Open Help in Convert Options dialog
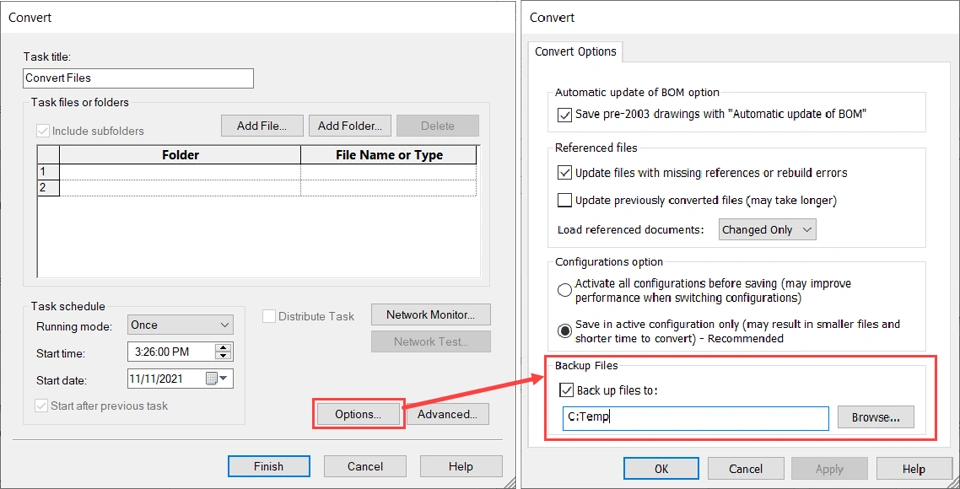Image resolution: width=960 pixels, height=489 pixels. tap(913, 469)
